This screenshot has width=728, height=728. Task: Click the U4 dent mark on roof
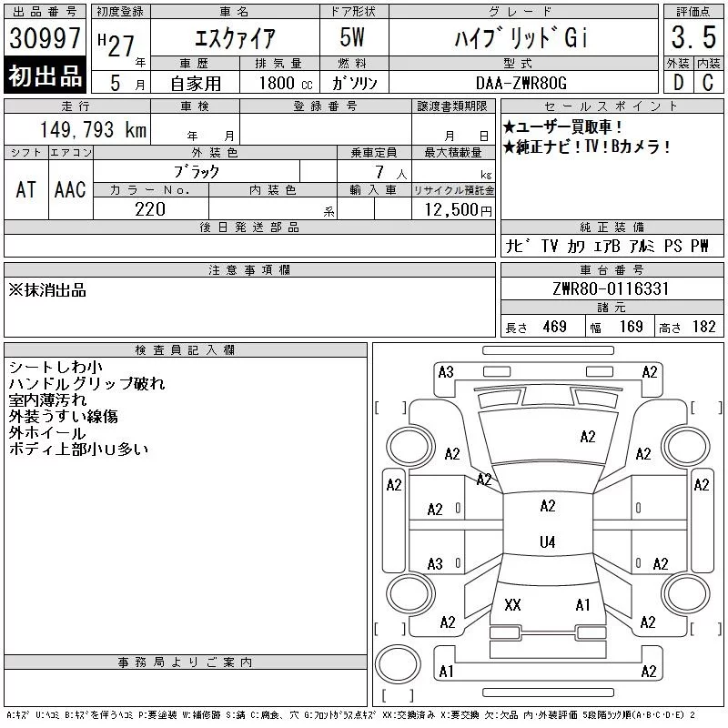point(548,541)
